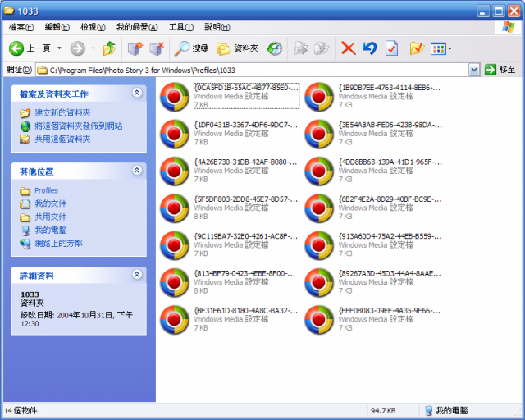Select file icon for {1B9DB7EE-4763-4114-8EB6-...
Image resolution: width=525 pixels, height=420 pixels.
[x=319, y=97]
